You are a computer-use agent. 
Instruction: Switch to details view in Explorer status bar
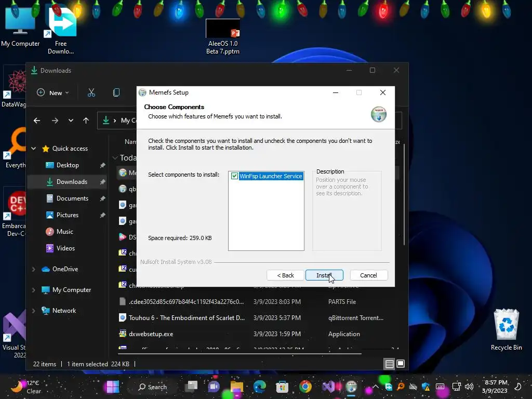click(389, 364)
